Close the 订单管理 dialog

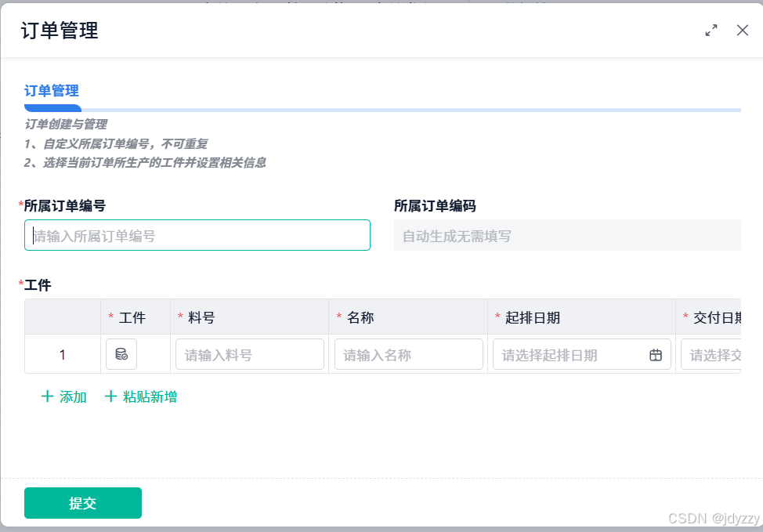(x=742, y=31)
